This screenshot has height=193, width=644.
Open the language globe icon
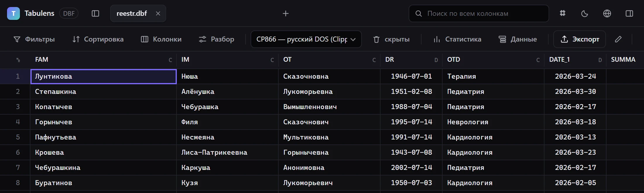tap(607, 13)
